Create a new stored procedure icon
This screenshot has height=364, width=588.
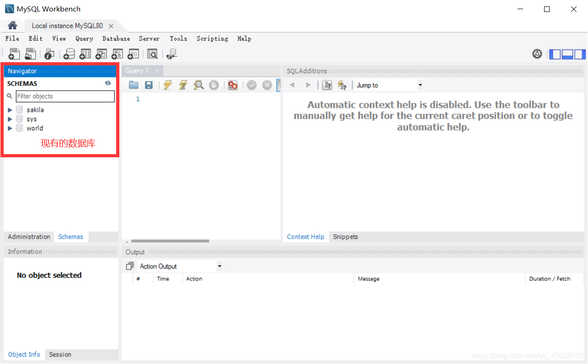tap(117, 54)
